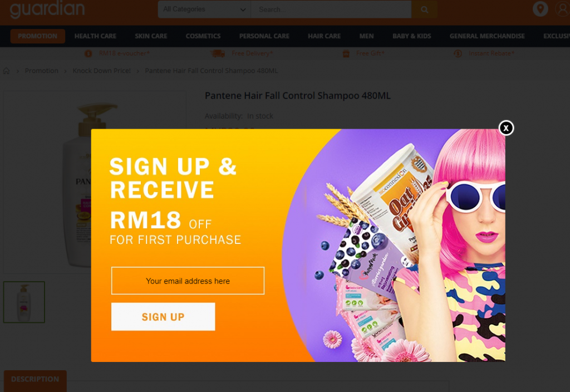Click the search magnifier icon
This screenshot has height=392, width=570.
[424, 9]
